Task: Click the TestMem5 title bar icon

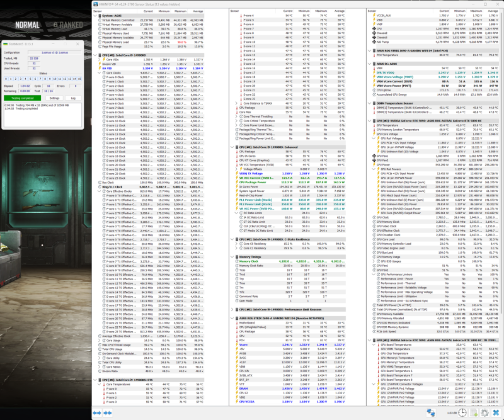Action: (x=6, y=43)
